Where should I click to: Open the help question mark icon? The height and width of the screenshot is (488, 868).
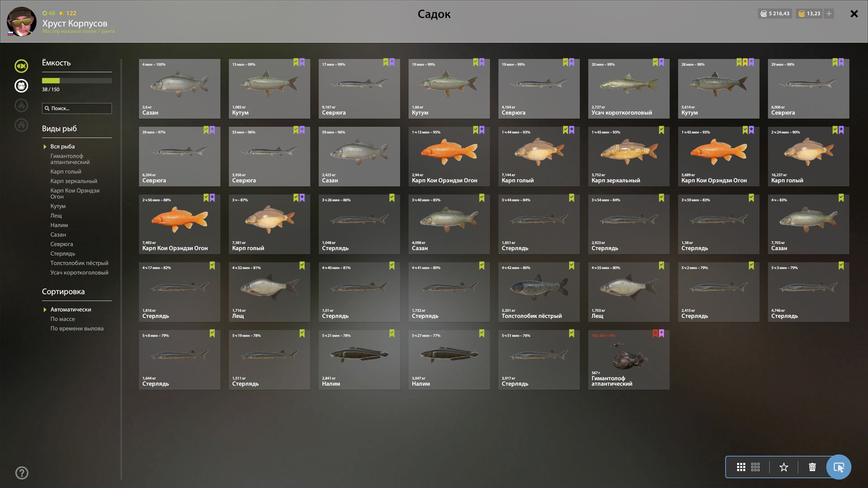22,473
